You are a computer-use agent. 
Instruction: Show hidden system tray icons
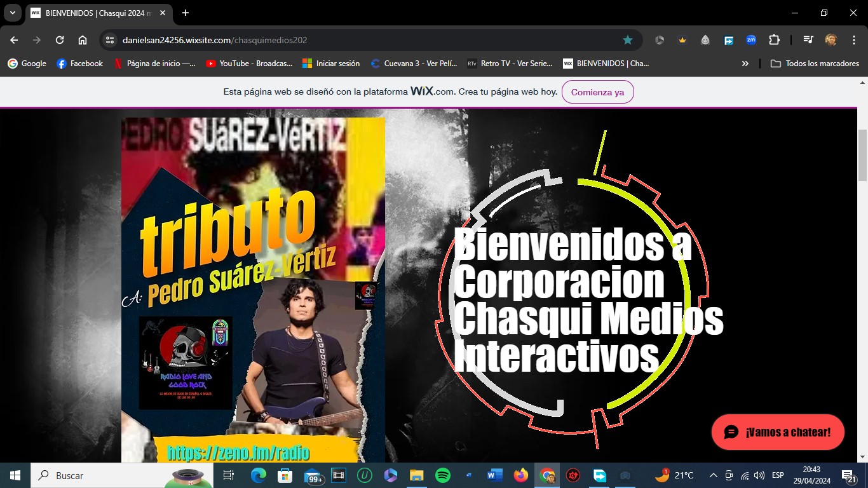[x=714, y=475]
